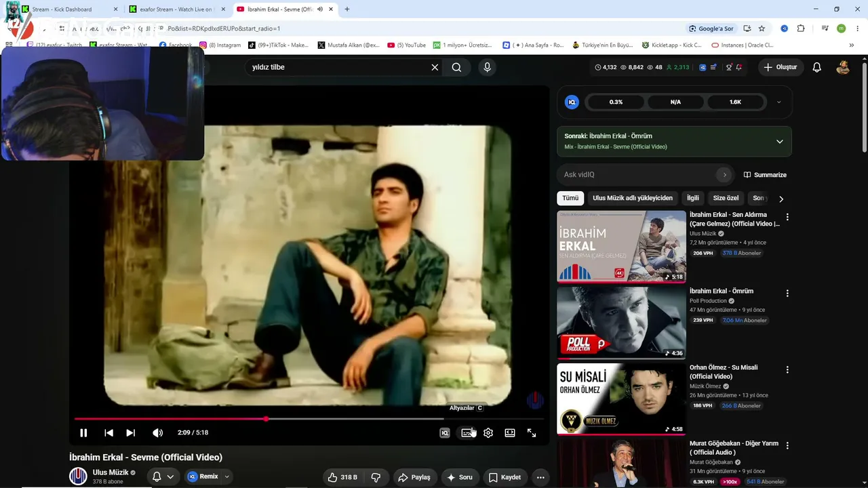Open the 'Orhan Ölmez - Su Misali' thumbnail

pyautogui.click(x=621, y=399)
